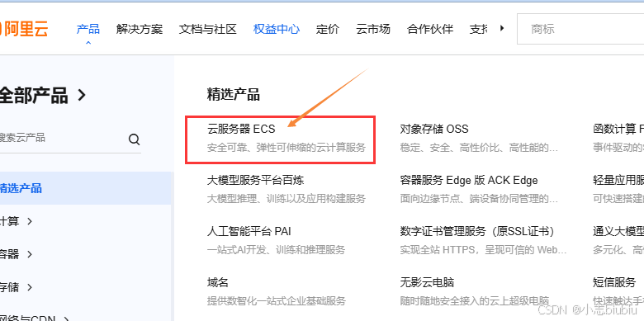Click 面向边缘节点、端设备协同管理 description
The height and width of the screenshot is (321, 644).
(479, 199)
